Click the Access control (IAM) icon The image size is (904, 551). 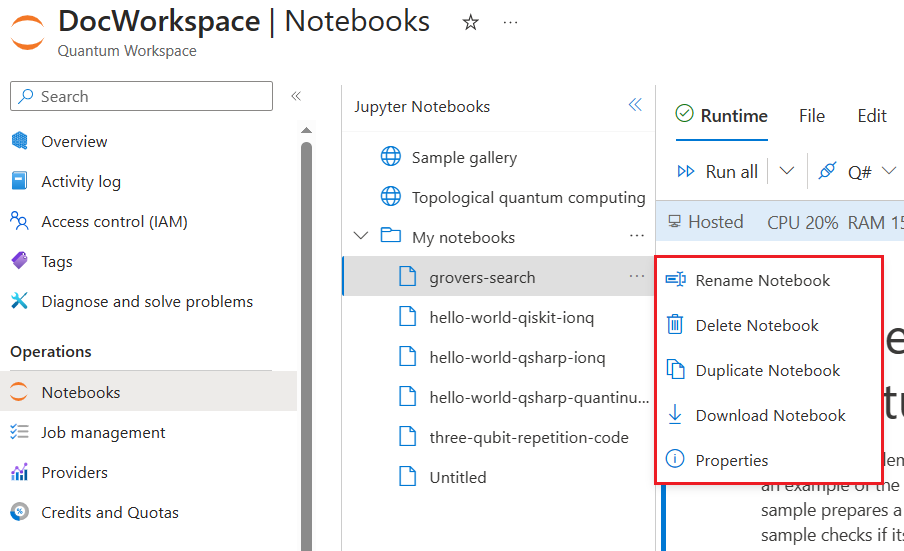click(20, 221)
